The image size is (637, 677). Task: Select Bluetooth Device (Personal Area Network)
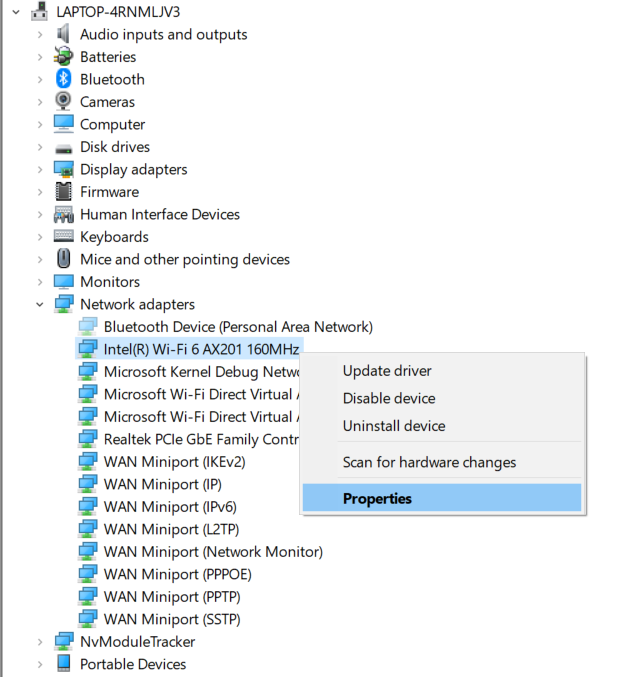coord(238,326)
